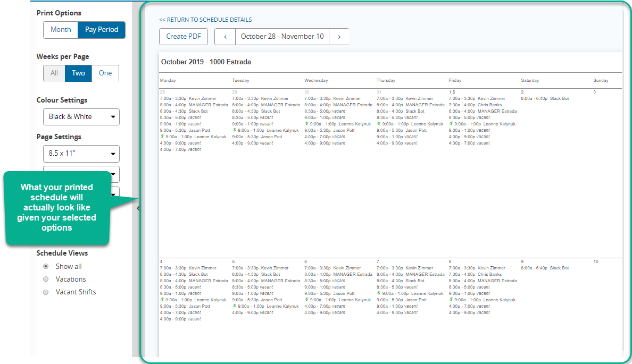This screenshot has width=632, height=364.
Task: Select Pay Period print option
Action: click(x=102, y=30)
